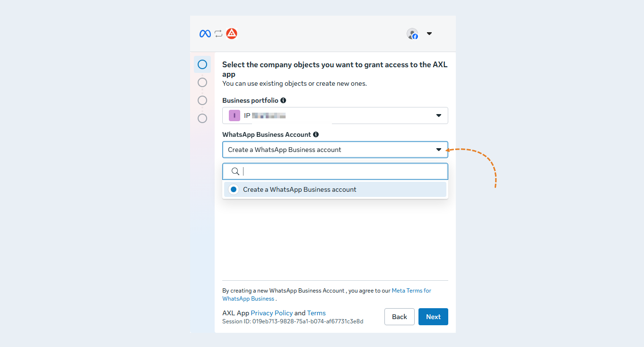The height and width of the screenshot is (347, 644).
Task: Click the purple portfolio initial badge
Action: point(235,116)
